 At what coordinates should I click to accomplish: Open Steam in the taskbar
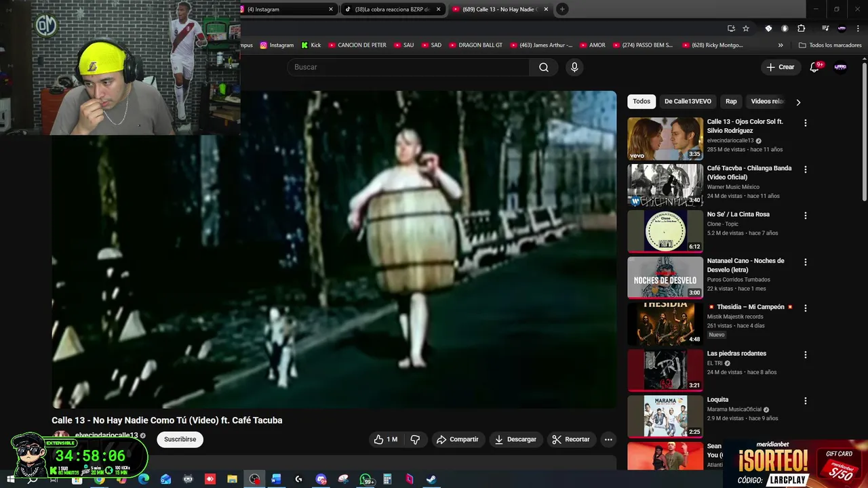point(431,479)
